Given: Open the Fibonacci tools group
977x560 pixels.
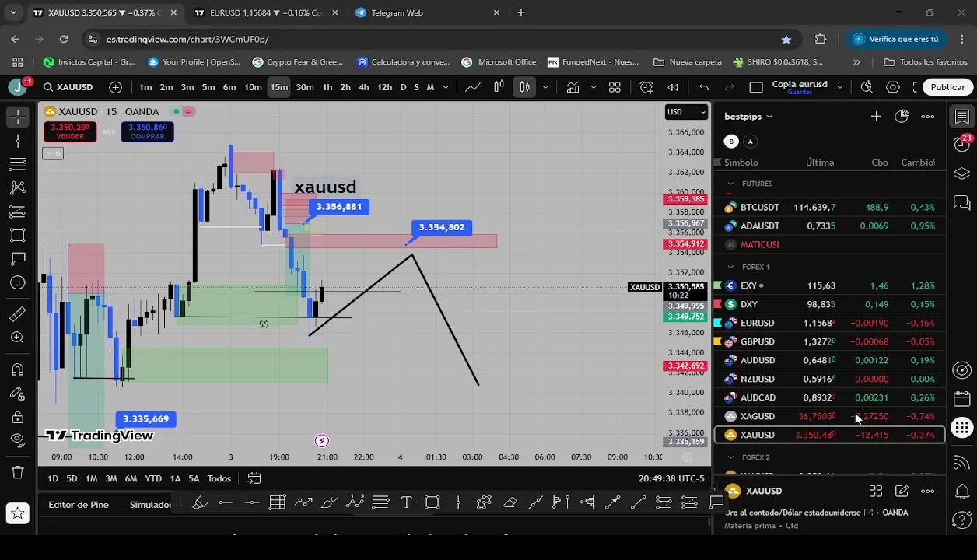Looking at the screenshot, I should 18,164.
